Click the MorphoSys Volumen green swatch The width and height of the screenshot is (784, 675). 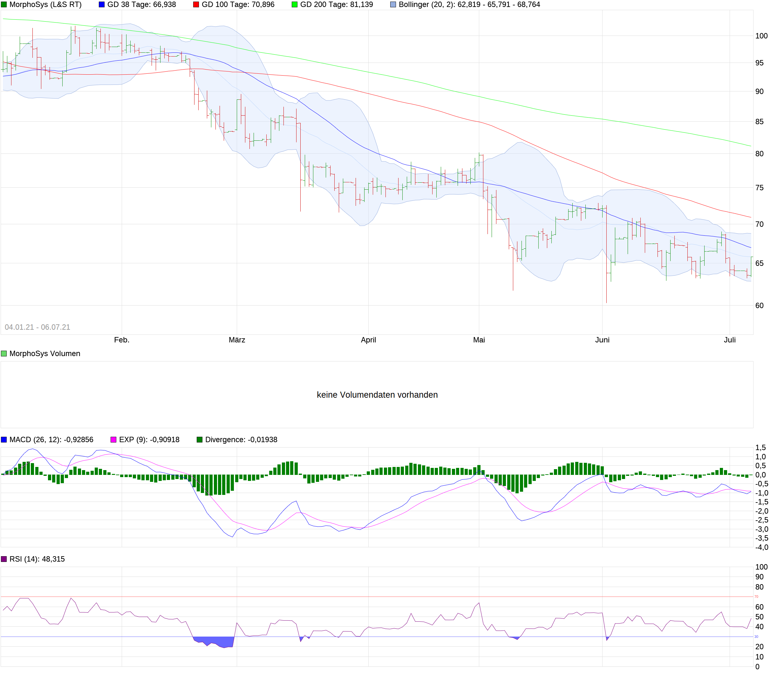click(x=4, y=354)
